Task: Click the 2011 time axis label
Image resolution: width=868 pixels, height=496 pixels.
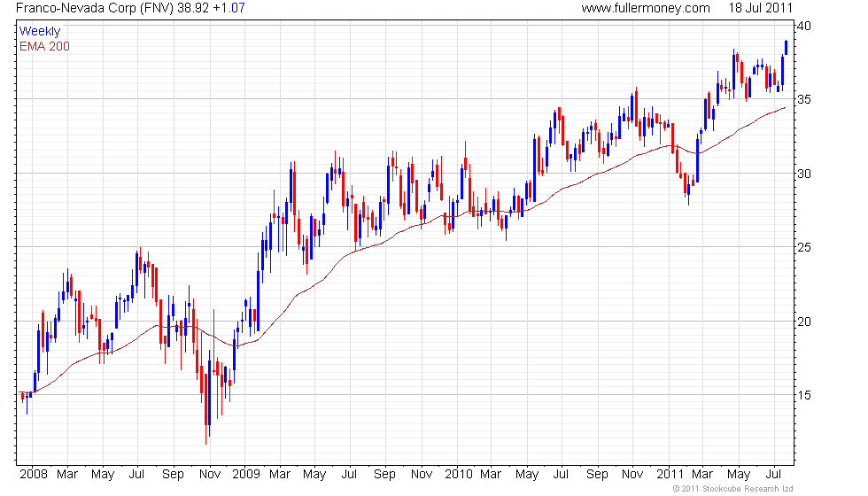Action: [x=670, y=475]
